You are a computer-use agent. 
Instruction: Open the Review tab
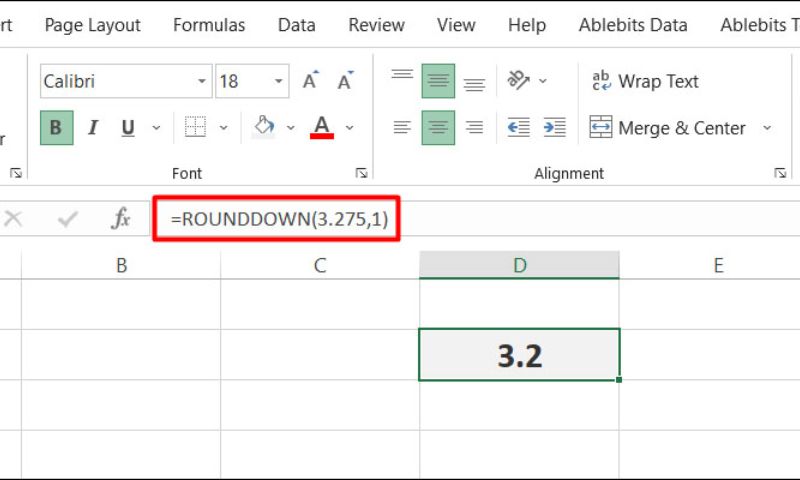click(x=377, y=25)
